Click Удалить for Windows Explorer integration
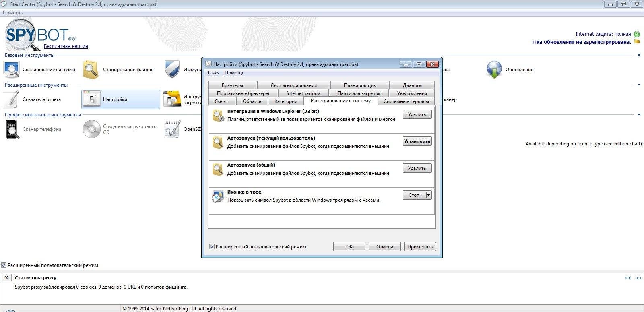This screenshot has height=312, width=644. [x=417, y=114]
